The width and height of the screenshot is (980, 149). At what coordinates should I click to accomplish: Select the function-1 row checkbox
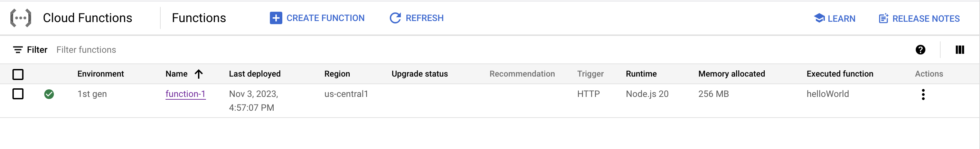point(18,94)
